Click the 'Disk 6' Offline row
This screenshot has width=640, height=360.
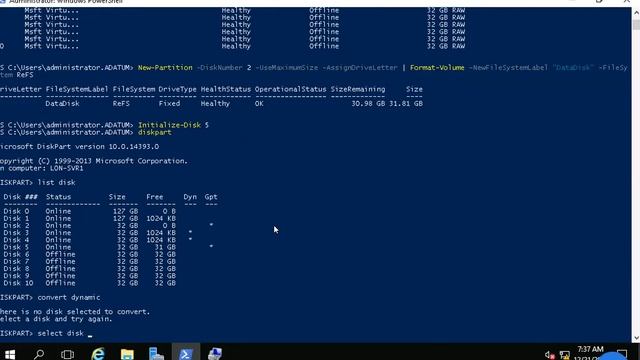[90, 254]
